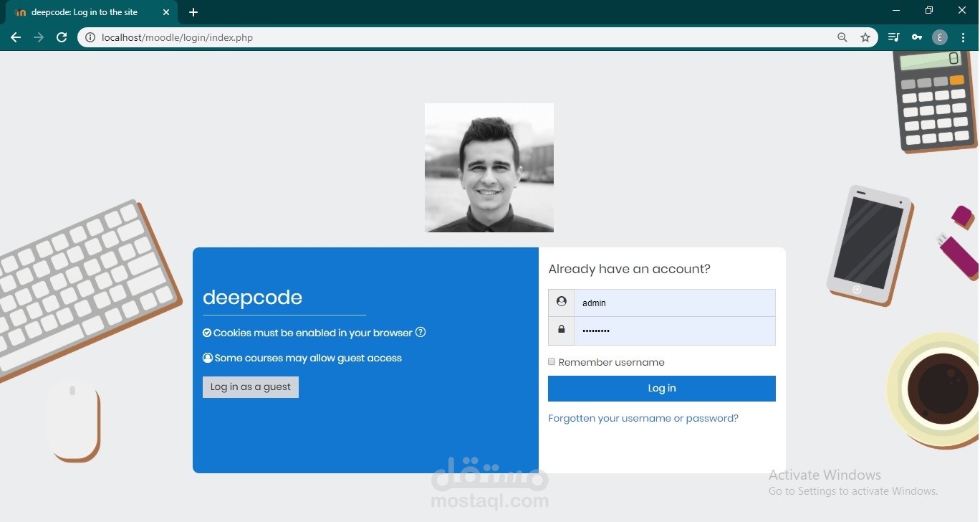Screen dimensions: 980x522
Task: Click Cookies must be enabled in your browser text
Action: click(313, 333)
